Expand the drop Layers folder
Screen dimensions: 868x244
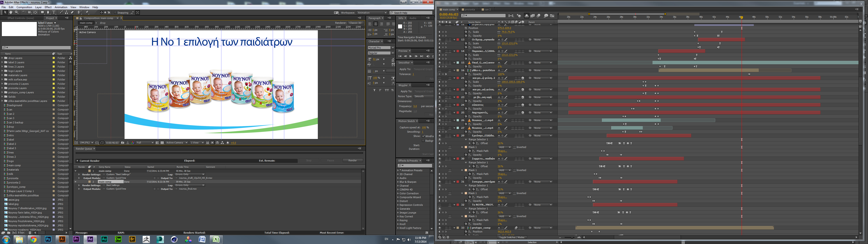click(2, 58)
